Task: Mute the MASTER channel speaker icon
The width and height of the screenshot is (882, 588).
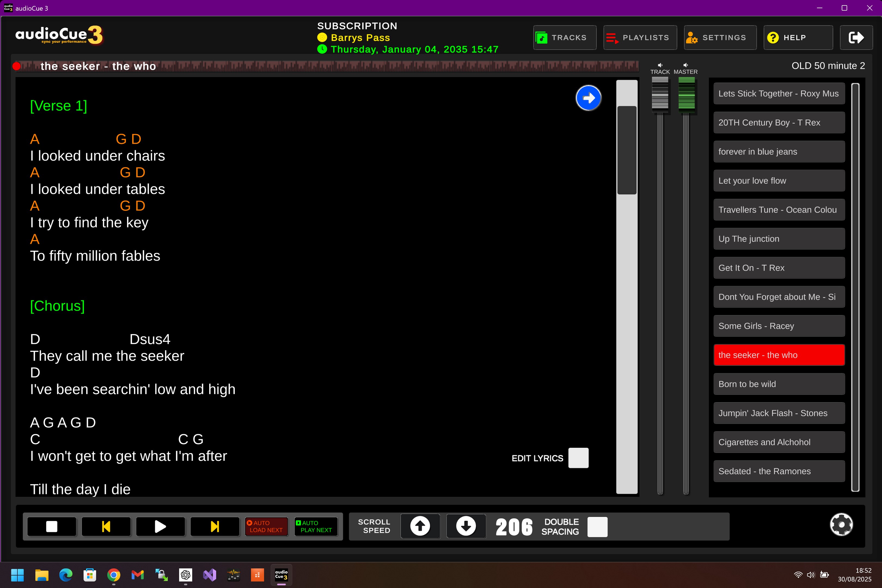Action: (x=685, y=65)
